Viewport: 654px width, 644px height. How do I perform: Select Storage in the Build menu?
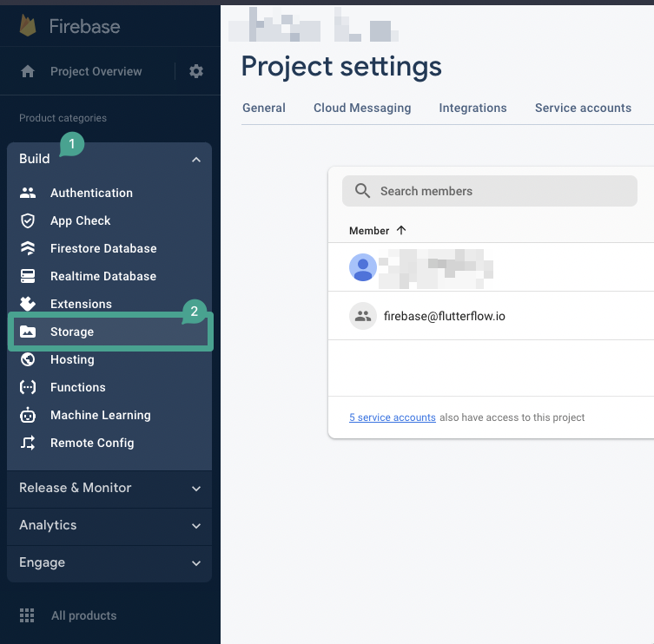[110, 332]
